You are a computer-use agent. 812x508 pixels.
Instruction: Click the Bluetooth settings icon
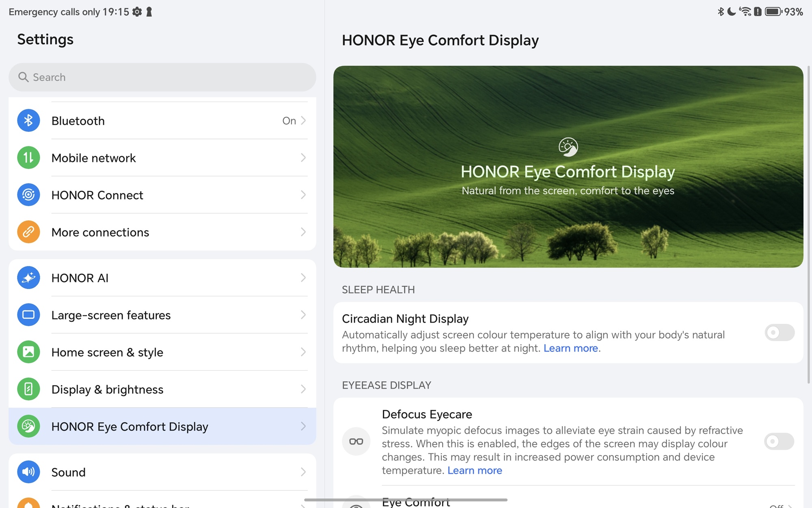pyautogui.click(x=28, y=121)
